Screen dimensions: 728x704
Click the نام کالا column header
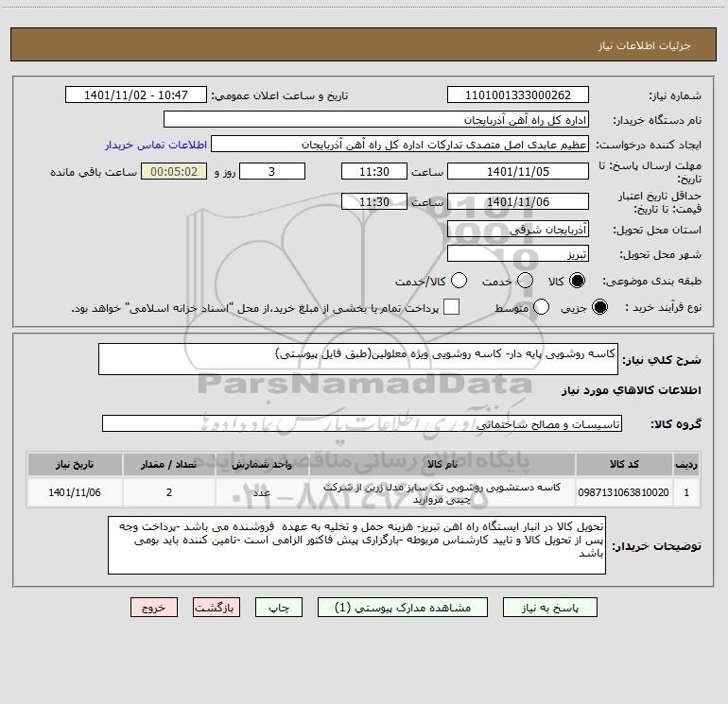(442, 464)
